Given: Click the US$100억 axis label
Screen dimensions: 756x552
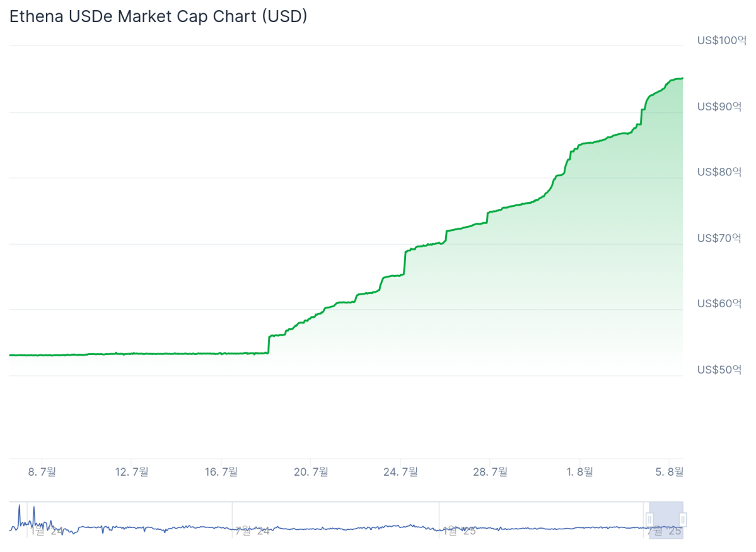Looking at the screenshot, I should click(x=721, y=40).
